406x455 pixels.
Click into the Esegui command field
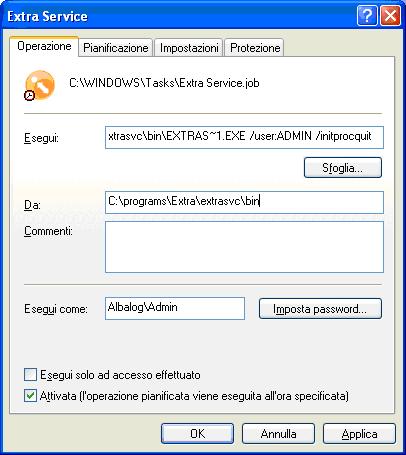[x=244, y=137]
